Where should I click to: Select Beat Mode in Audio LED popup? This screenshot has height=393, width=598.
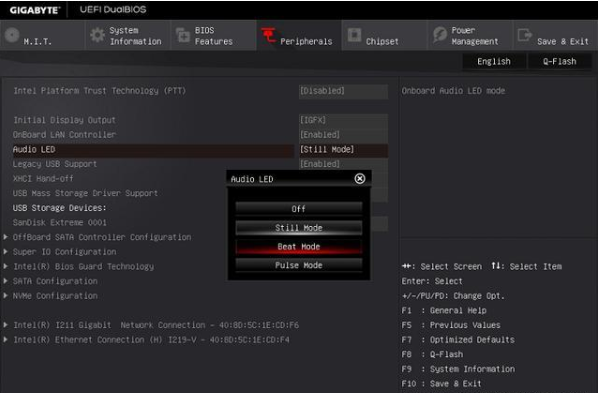(299, 246)
